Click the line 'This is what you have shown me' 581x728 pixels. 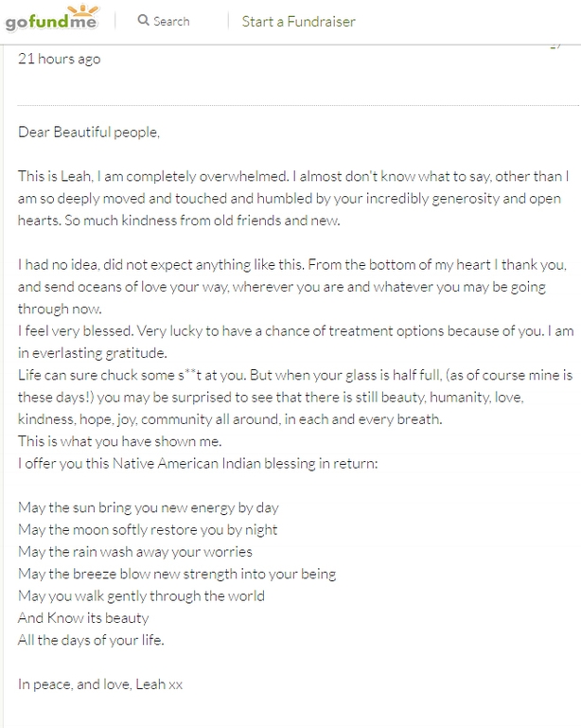(120, 441)
